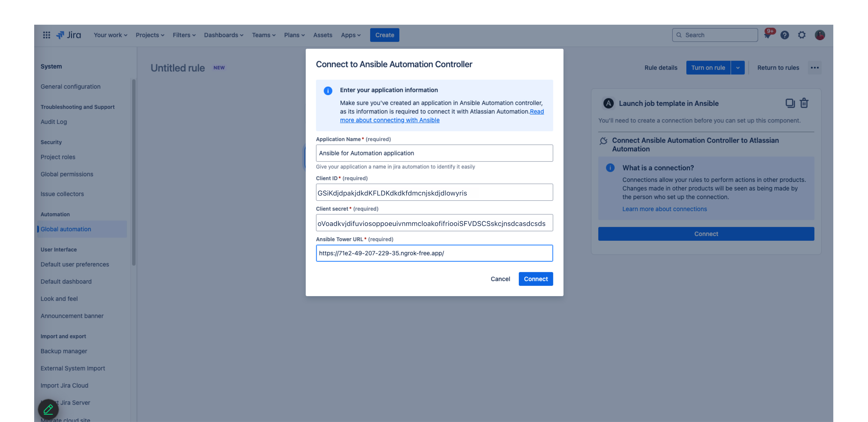The height and width of the screenshot is (422, 868).
Task: Click the connection plug icon
Action: [x=603, y=141]
